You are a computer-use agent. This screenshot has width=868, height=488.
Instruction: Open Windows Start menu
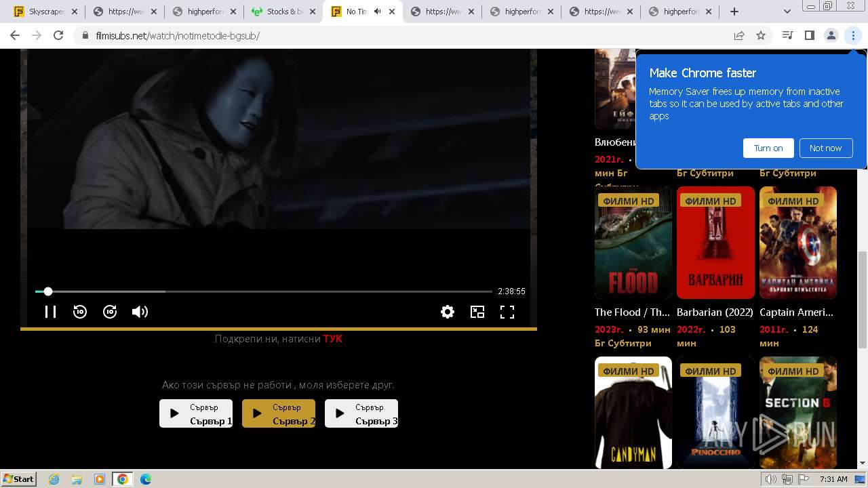(19, 479)
